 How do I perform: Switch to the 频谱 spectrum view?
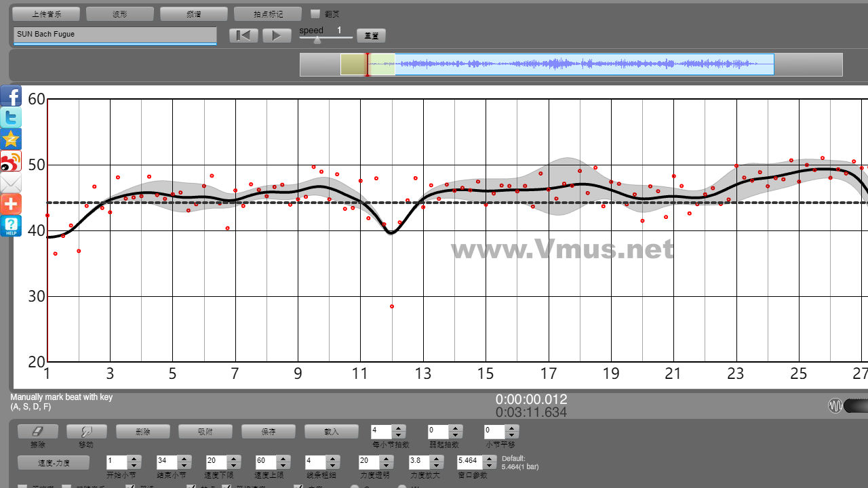coord(193,14)
